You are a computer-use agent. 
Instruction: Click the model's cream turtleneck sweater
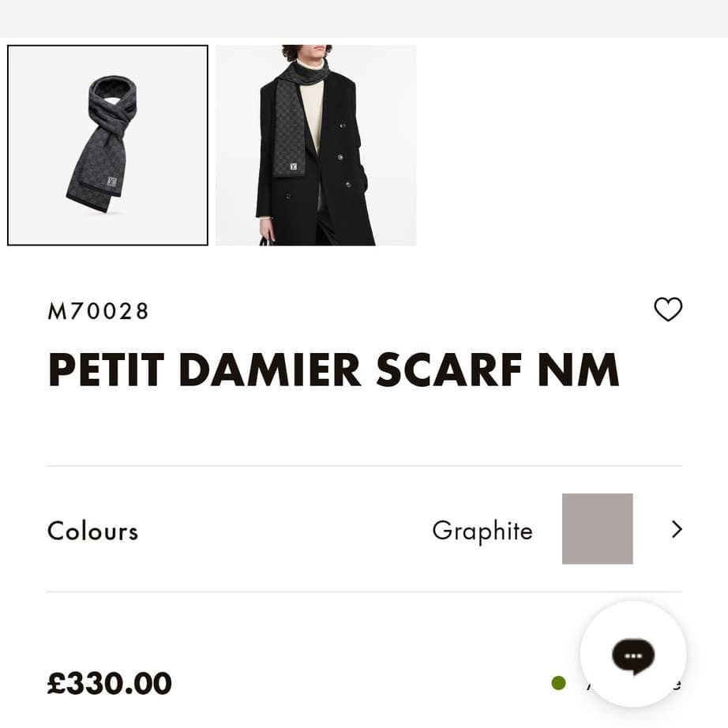pyautogui.click(x=314, y=111)
